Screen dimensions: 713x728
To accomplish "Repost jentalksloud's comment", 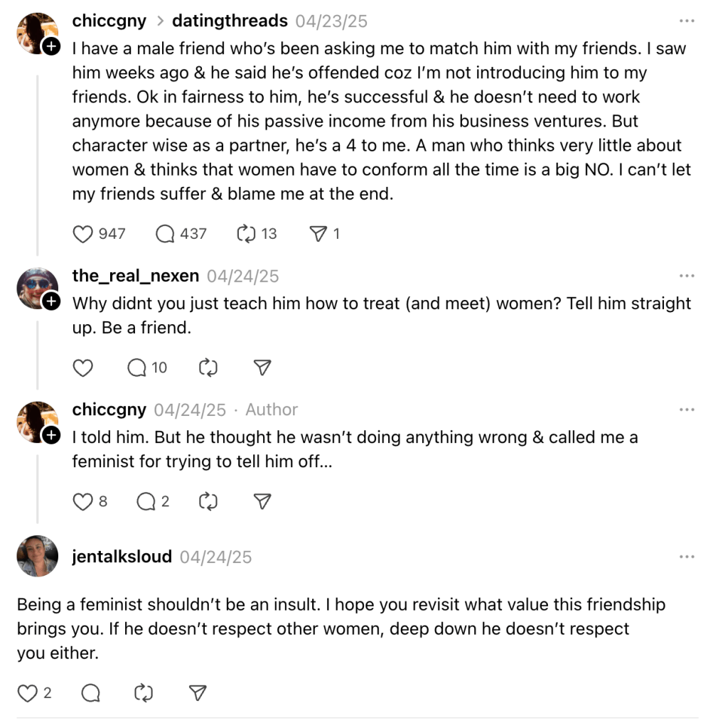I will (144, 693).
